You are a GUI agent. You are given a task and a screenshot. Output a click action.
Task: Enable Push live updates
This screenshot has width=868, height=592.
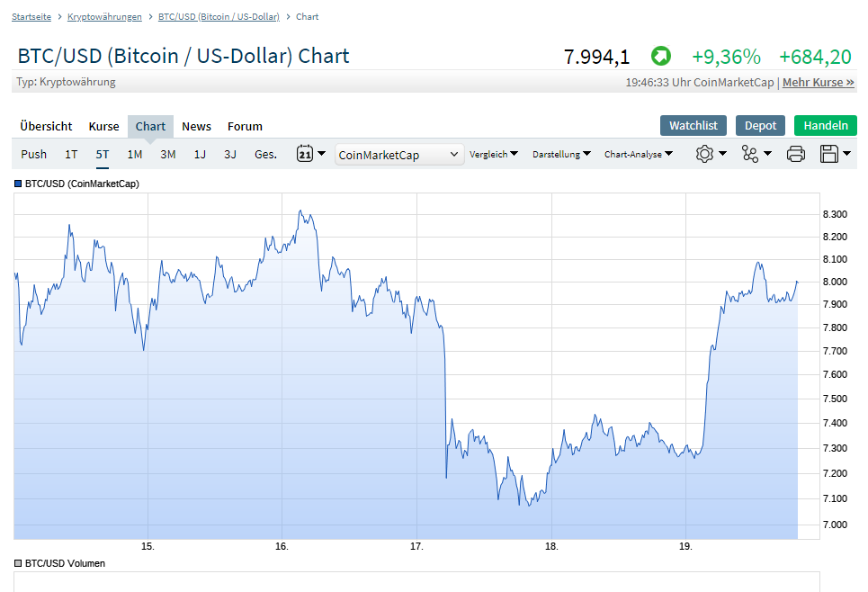click(33, 154)
